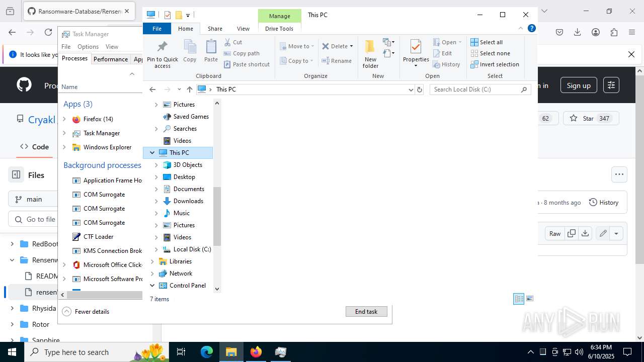This screenshot has width=644, height=362.
Task: Click Rename in Organize group
Action: [337, 61]
